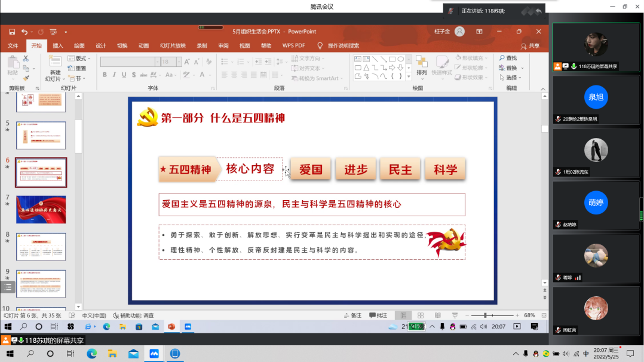
Task: Click the Undo arrow icon
Action: click(24, 32)
